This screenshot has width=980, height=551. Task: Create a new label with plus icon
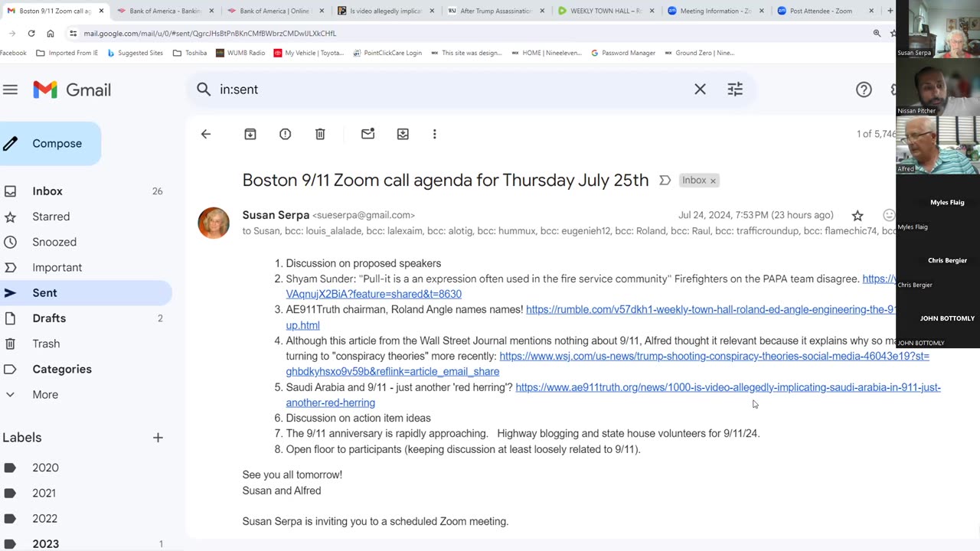pyautogui.click(x=158, y=438)
